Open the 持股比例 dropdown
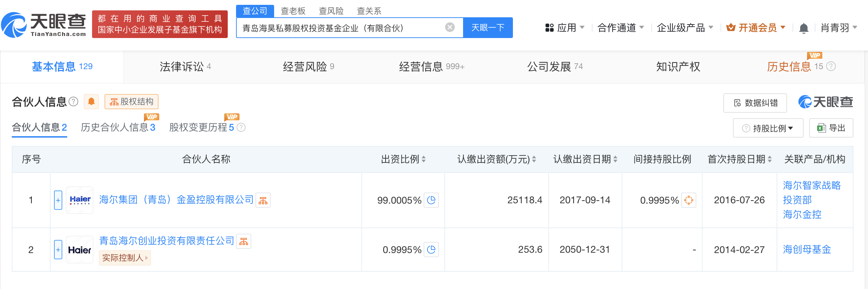The image size is (868, 289). 768,128
